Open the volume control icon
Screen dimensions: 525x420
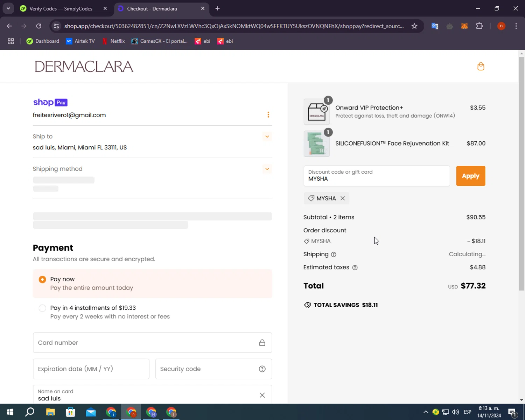pos(455,412)
